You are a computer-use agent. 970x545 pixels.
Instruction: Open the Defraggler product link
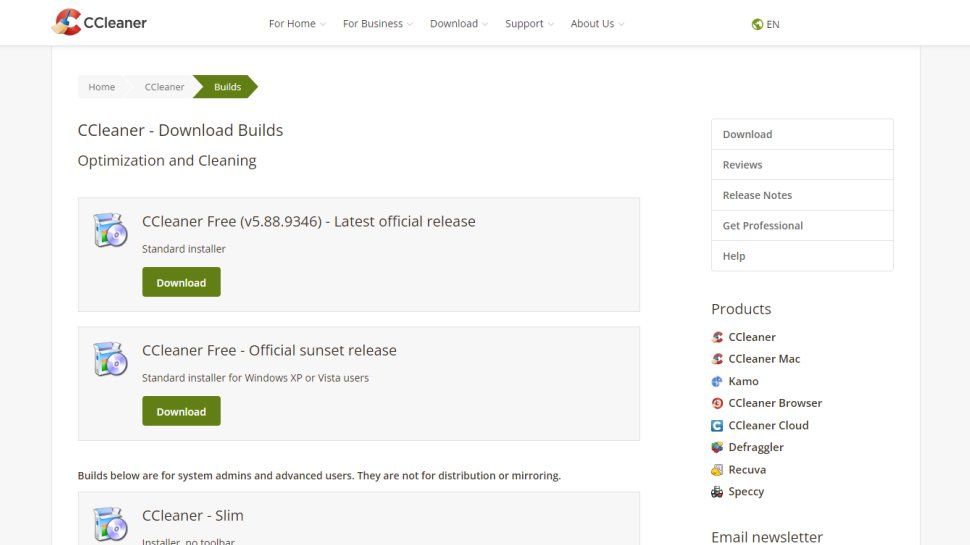click(756, 447)
